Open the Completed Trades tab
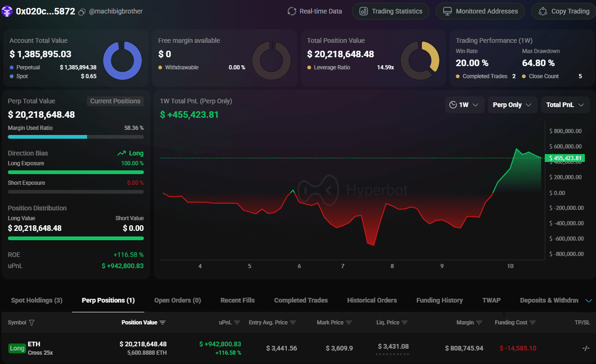 click(x=301, y=300)
